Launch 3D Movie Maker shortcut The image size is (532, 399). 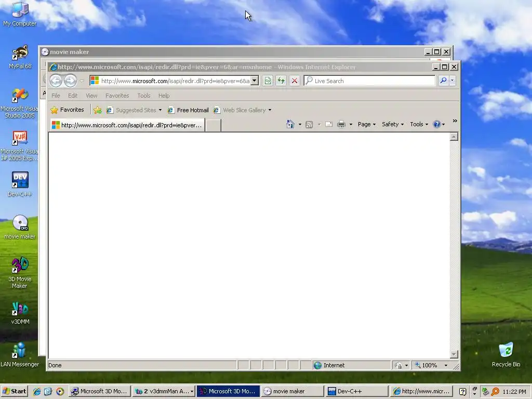pos(20,273)
